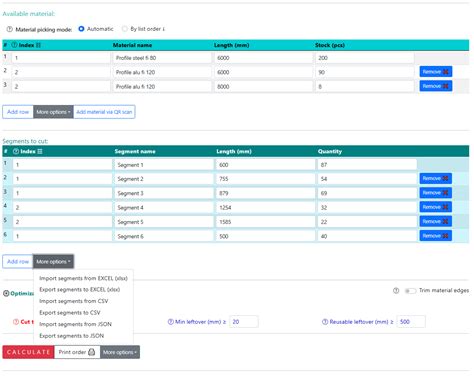The height and width of the screenshot is (376, 474).
Task: Edit Segment 2 length 755 field
Action: (265, 179)
